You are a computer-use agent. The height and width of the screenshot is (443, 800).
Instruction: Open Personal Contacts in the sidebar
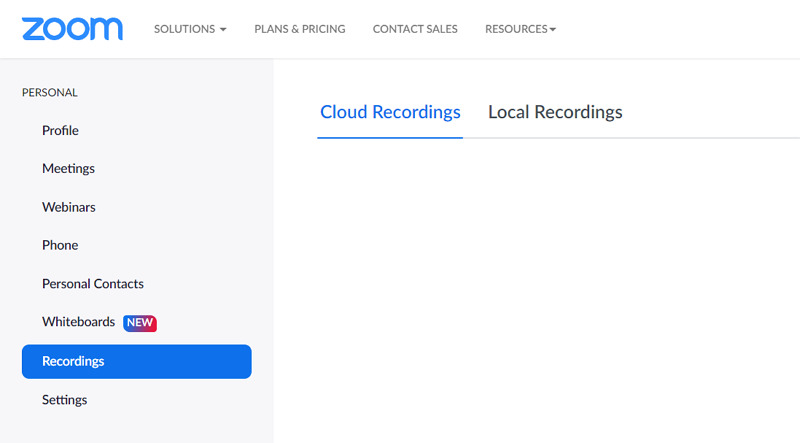[x=93, y=284]
